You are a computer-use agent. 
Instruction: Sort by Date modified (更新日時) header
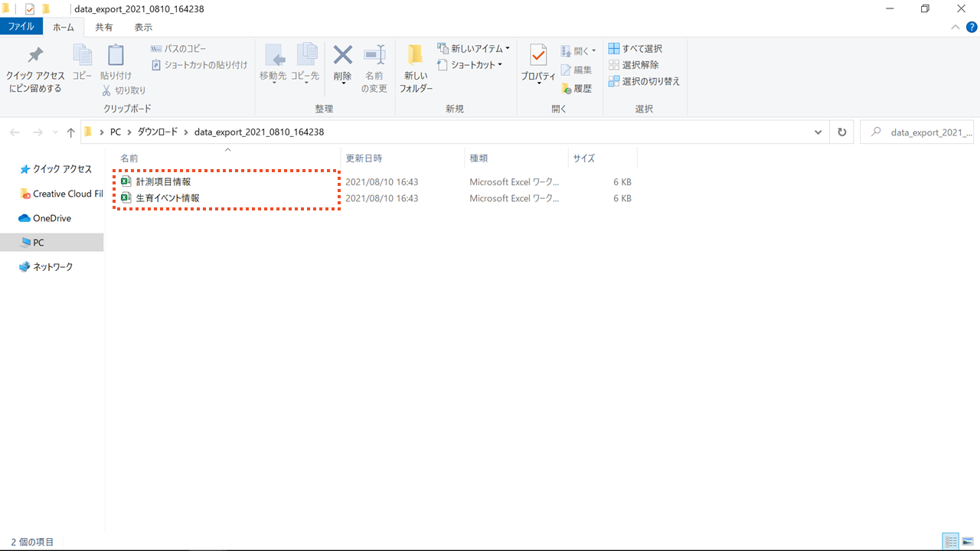[364, 158]
